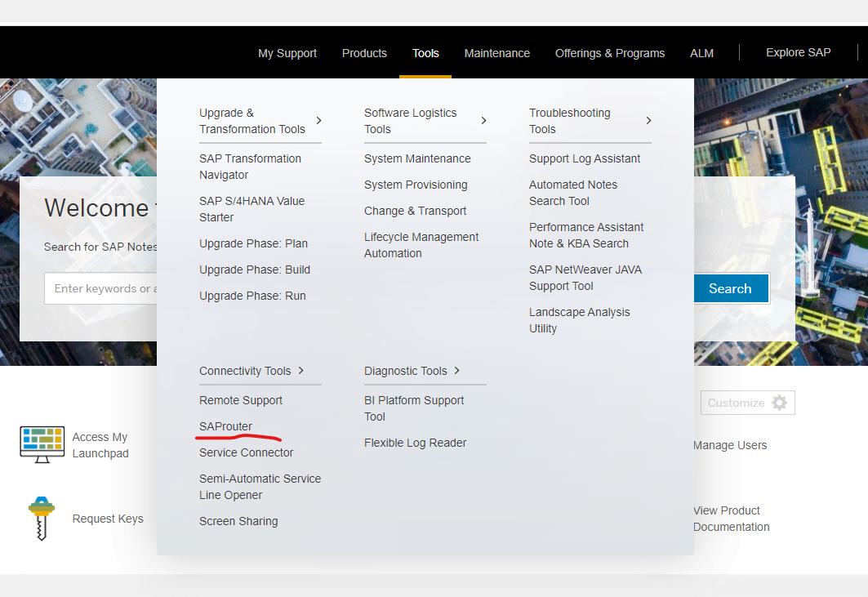Open Change & Transport link
This screenshot has width=868, height=597.
[x=415, y=211]
